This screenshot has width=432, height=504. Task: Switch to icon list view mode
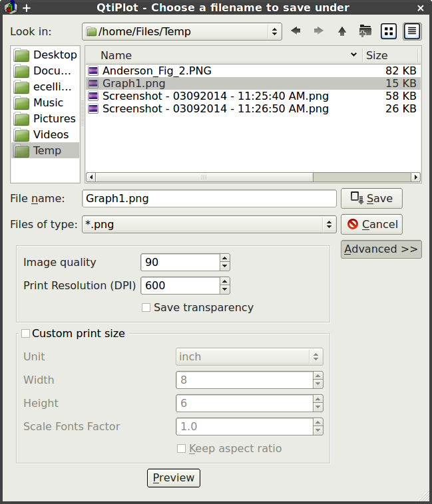[x=389, y=31]
